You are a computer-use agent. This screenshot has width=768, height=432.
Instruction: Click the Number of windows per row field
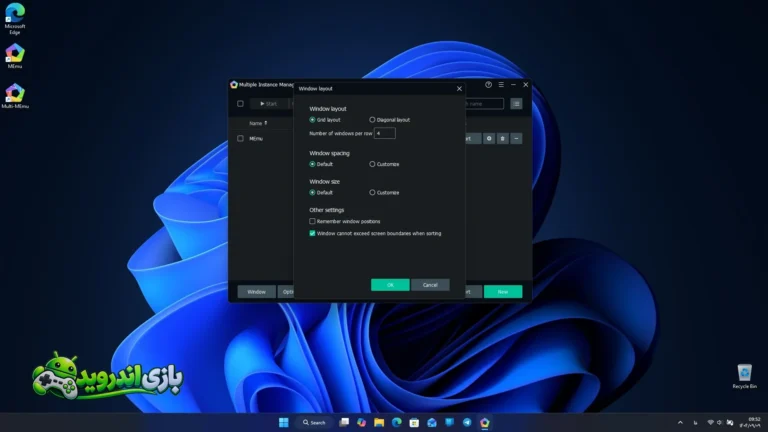384,133
